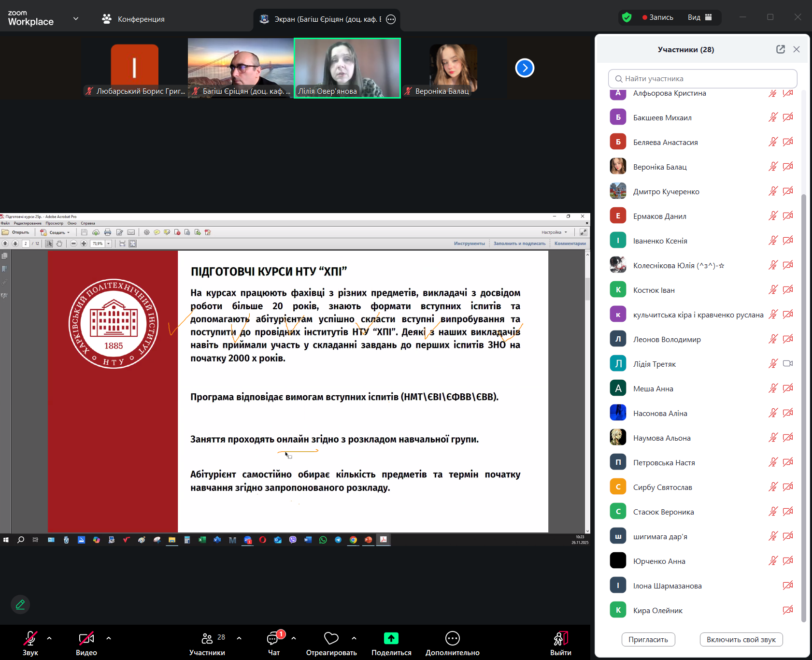Switch to Комментарии pane tab
Viewport: 812px width, 660px height.
(570, 244)
